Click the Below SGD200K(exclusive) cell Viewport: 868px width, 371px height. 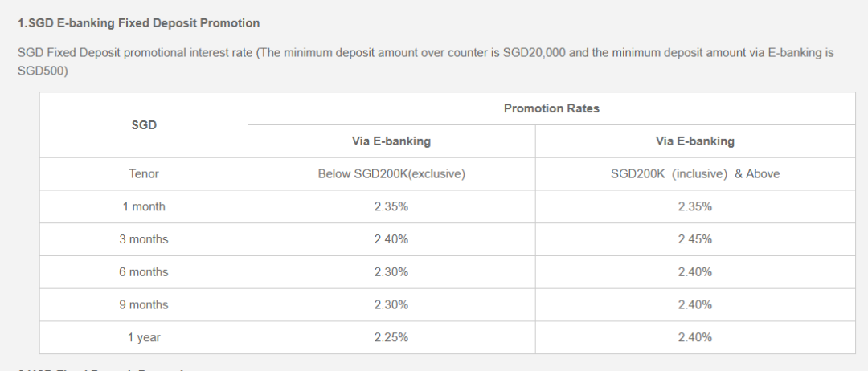coord(391,174)
